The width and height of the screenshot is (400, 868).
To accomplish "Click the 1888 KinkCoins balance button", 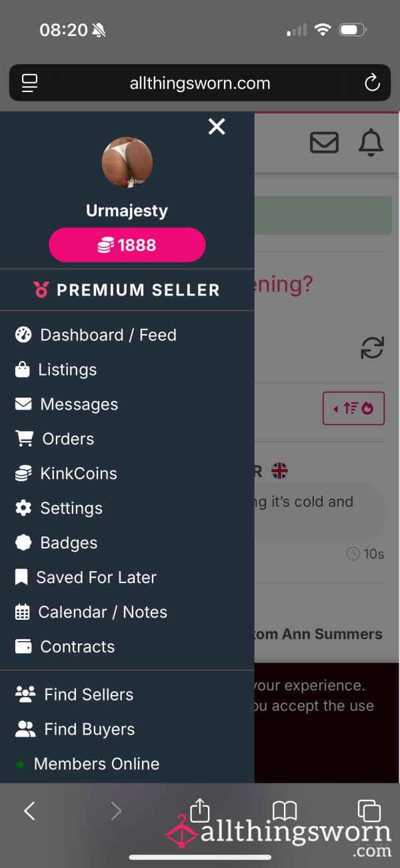I will point(127,245).
